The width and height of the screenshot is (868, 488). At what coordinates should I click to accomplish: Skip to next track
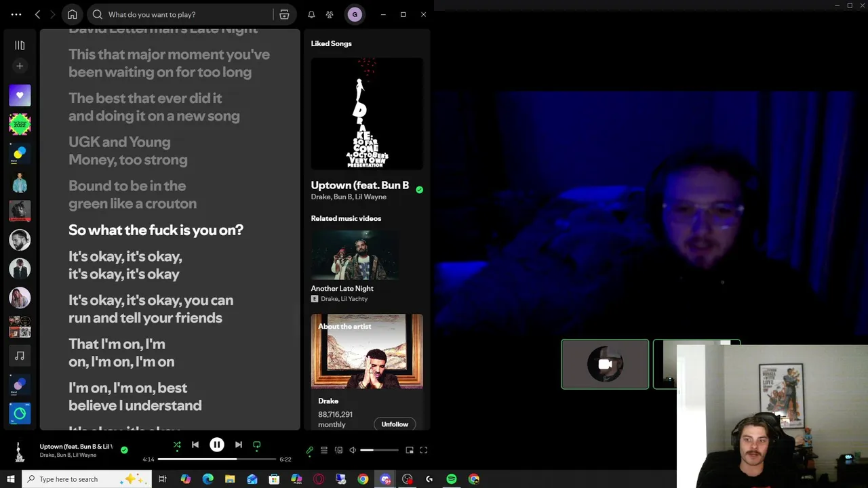(238, 445)
